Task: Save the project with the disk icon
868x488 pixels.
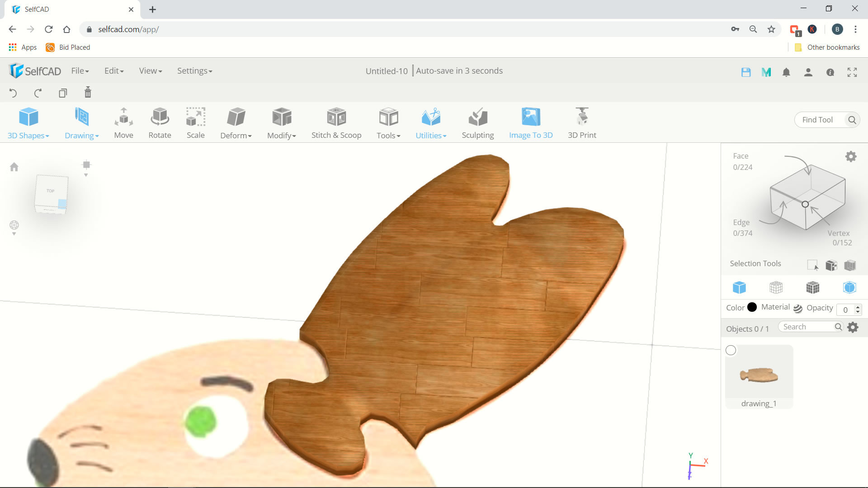Action: (746, 72)
